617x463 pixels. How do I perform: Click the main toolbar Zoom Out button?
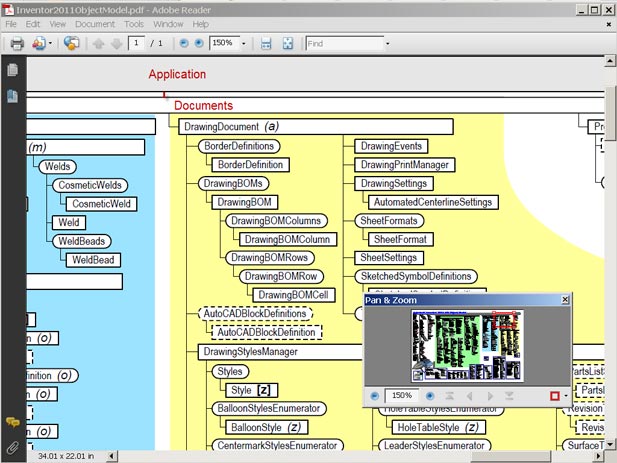[183, 44]
